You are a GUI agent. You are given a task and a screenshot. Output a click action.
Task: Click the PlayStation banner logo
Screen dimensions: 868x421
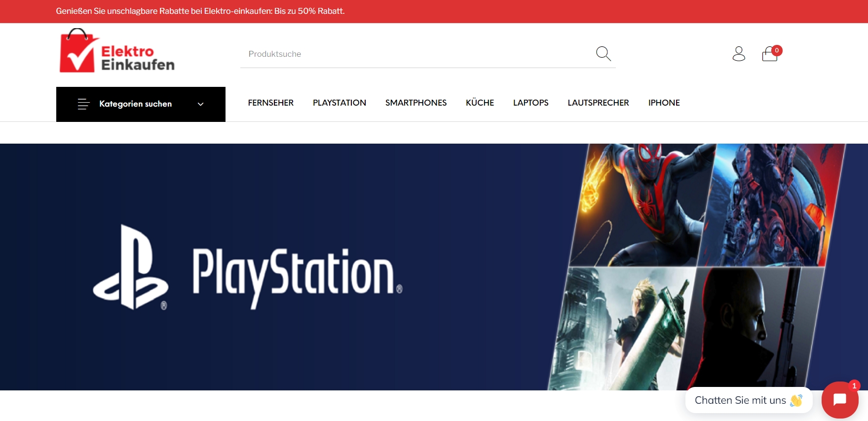[x=248, y=268]
